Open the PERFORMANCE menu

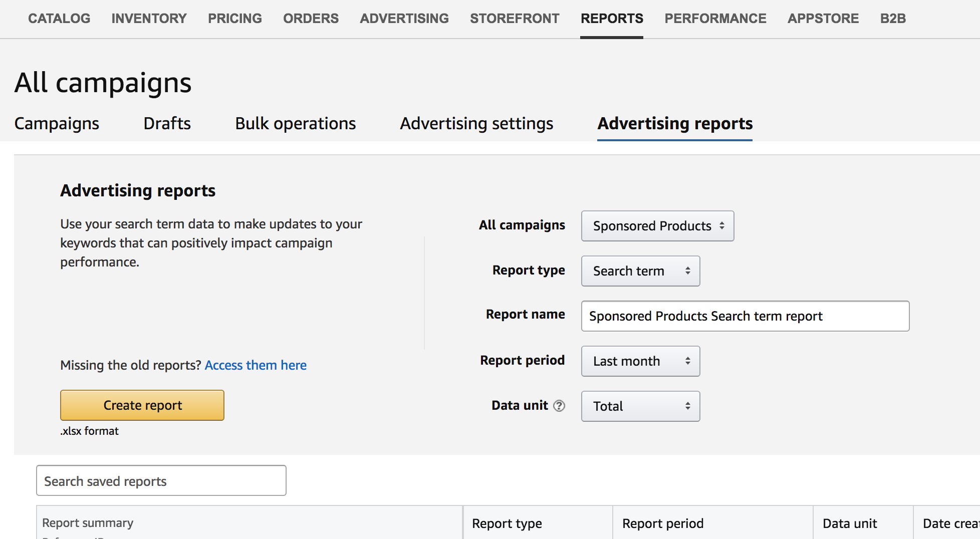pos(715,19)
